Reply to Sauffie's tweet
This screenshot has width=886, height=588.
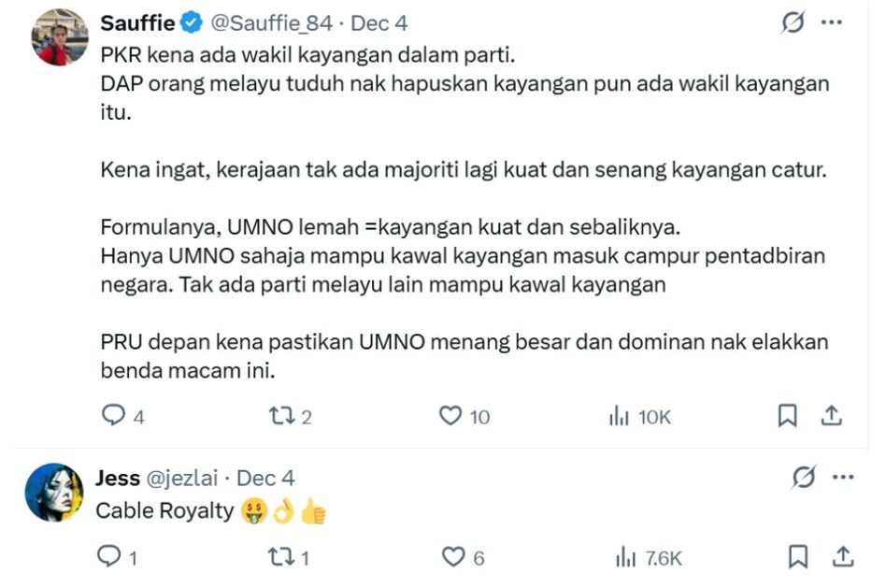pos(113,416)
